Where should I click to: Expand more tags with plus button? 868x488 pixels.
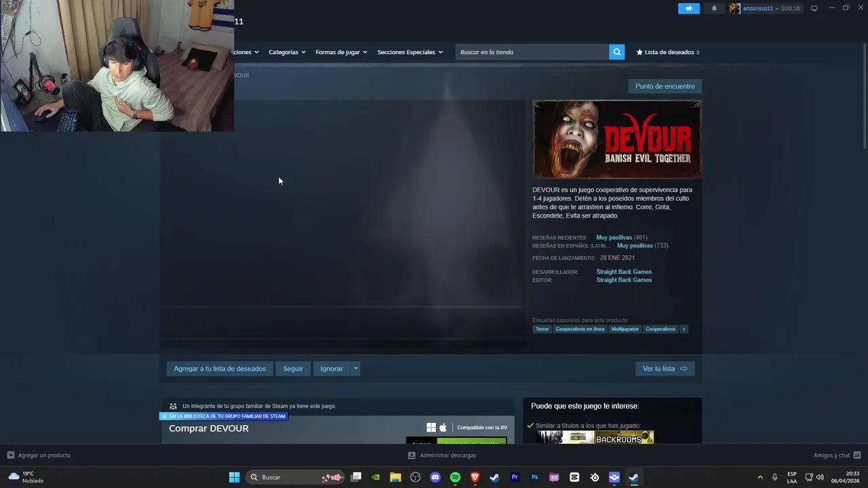click(x=684, y=329)
